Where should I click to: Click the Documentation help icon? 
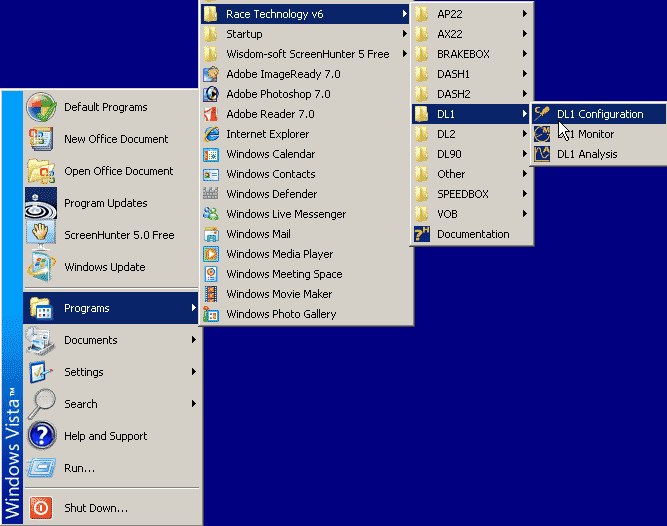(421, 234)
